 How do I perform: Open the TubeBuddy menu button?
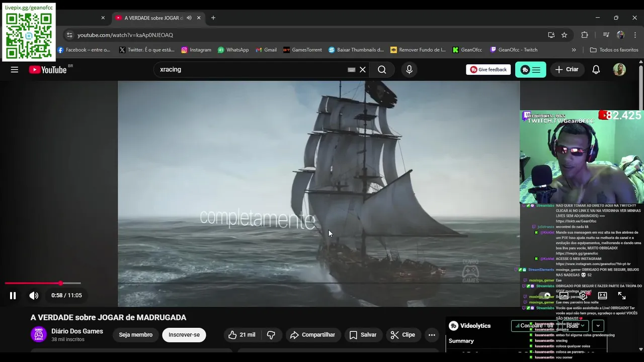coord(530,70)
